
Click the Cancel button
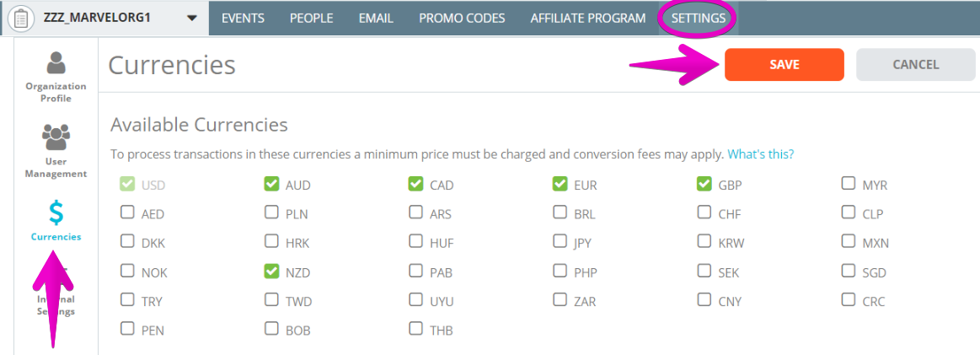[x=916, y=64]
